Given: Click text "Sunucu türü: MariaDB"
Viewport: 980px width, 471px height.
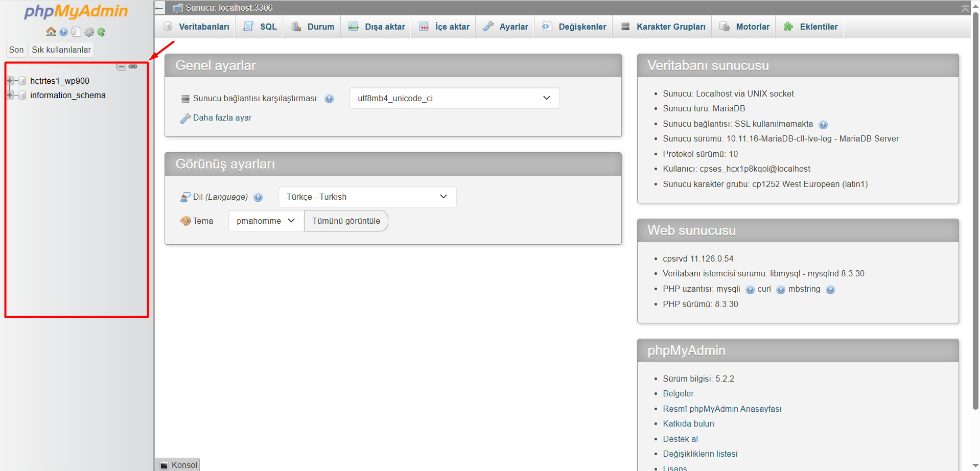Looking at the screenshot, I should [704, 109].
